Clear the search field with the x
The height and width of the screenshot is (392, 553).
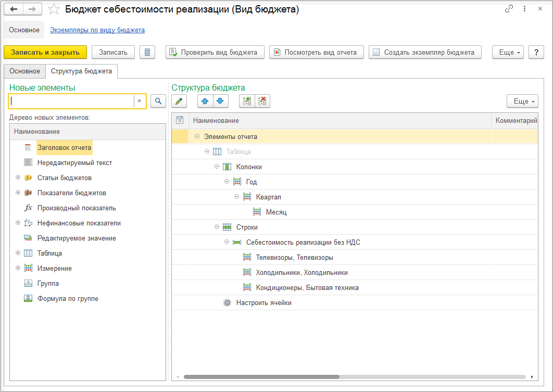139,101
